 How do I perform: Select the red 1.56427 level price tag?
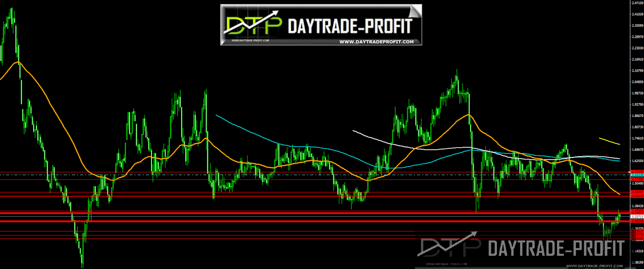(x=637, y=172)
